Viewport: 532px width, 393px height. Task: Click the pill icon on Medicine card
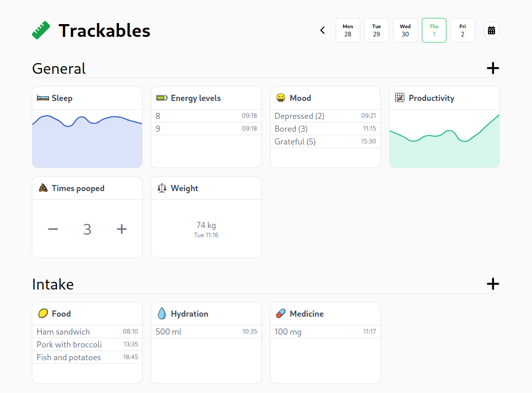coord(280,314)
